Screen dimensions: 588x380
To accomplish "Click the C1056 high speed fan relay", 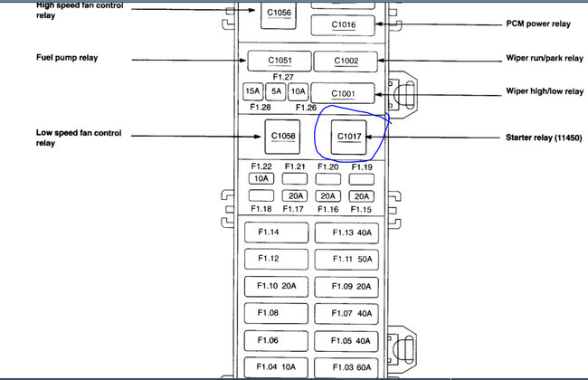I will (x=279, y=14).
